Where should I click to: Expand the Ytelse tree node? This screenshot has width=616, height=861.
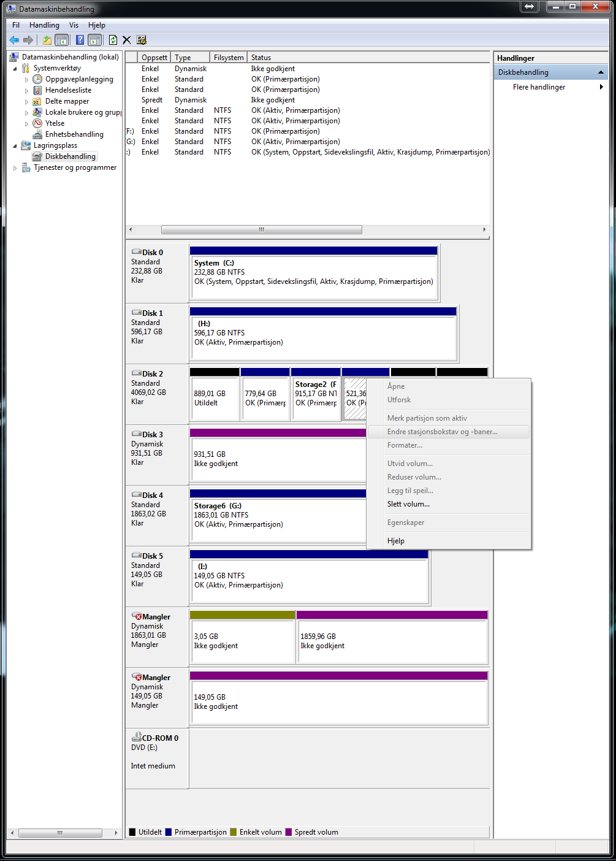[26, 124]
